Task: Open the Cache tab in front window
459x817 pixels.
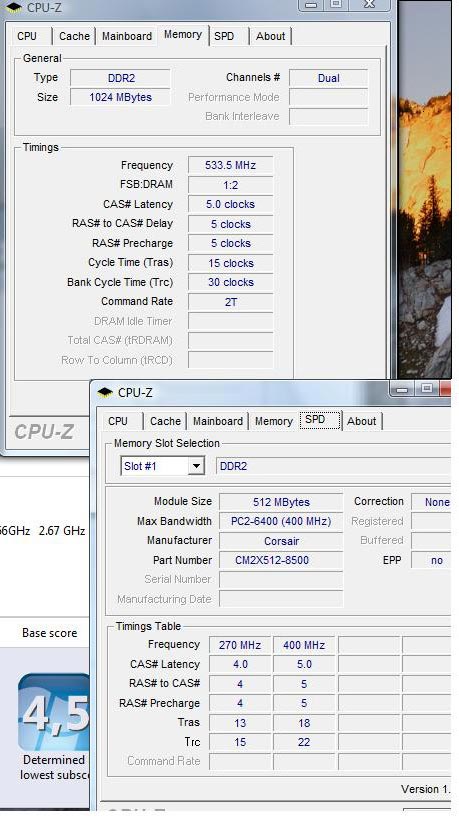Action: [x=165, y=421]
